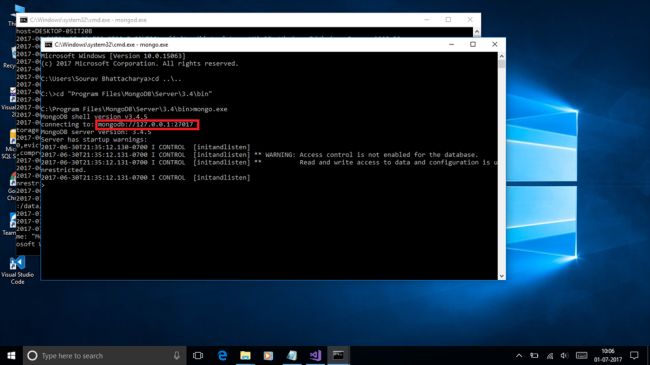
Task: Close the mongod.exe background window
Action: pyautogui.click(x=470, y=20)
